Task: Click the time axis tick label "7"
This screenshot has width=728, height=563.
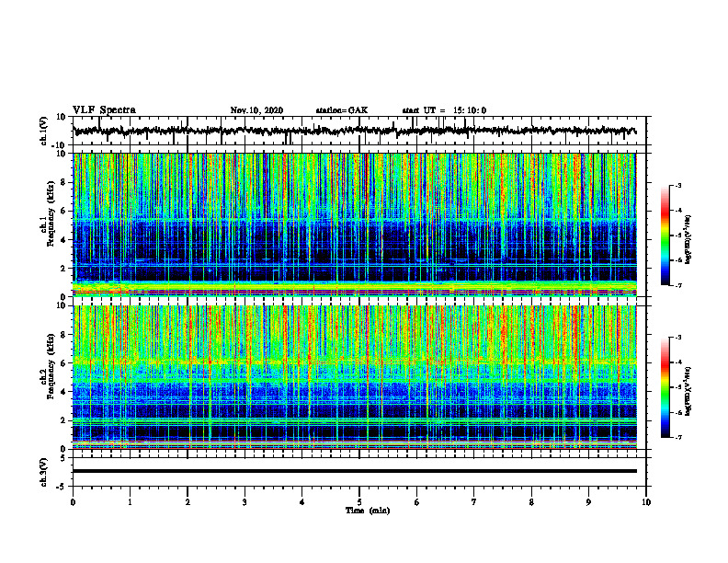Action: tap(474, 502)
